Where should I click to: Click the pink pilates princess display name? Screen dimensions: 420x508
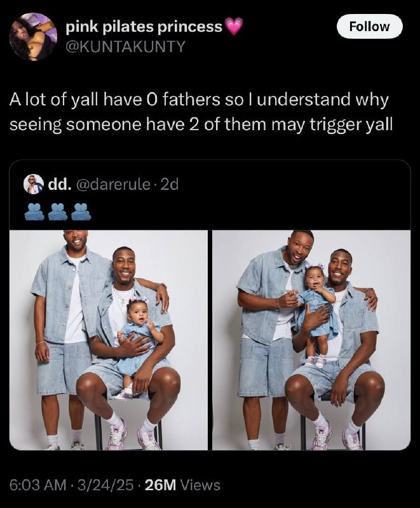click(x=144, y=27)
